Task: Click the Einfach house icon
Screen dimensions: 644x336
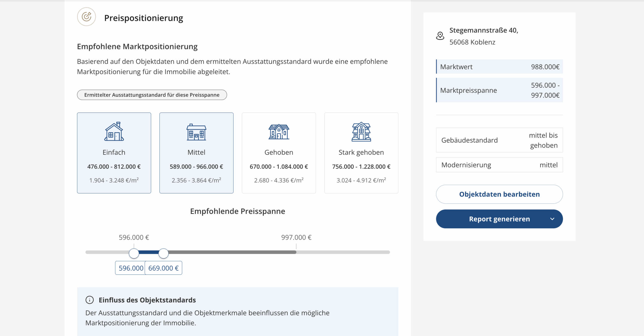Action: coord(114,132)
